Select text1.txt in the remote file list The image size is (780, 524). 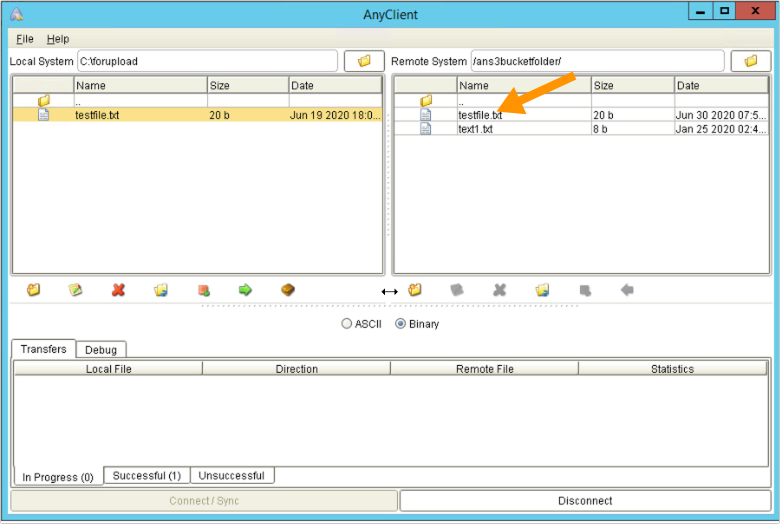point(476,129)
